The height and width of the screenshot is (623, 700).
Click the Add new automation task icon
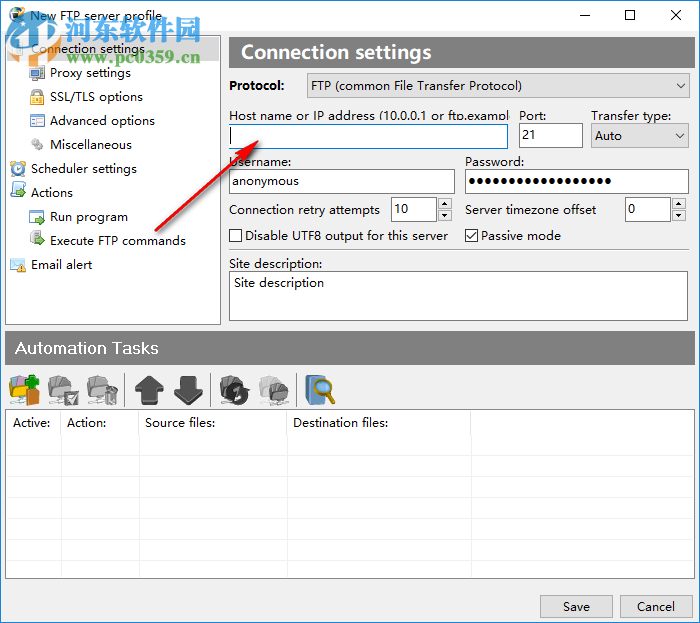point(25,390)
